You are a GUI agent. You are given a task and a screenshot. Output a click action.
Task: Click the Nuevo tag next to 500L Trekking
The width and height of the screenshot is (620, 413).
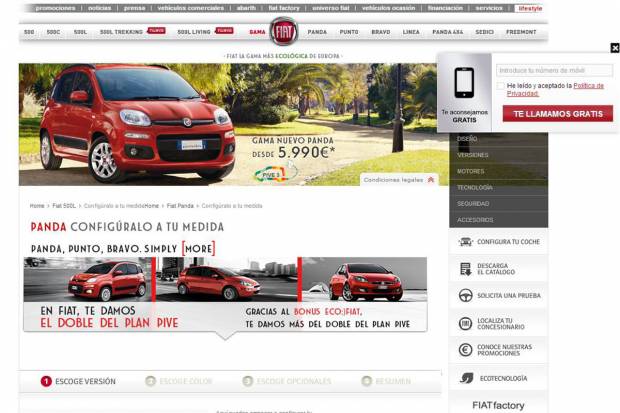[156, 30]
